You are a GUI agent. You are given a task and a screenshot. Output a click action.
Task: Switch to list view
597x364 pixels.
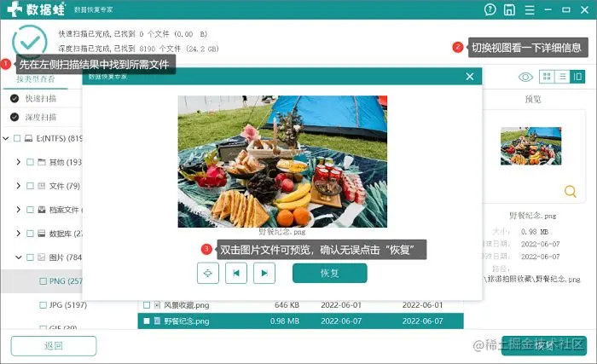562,77
